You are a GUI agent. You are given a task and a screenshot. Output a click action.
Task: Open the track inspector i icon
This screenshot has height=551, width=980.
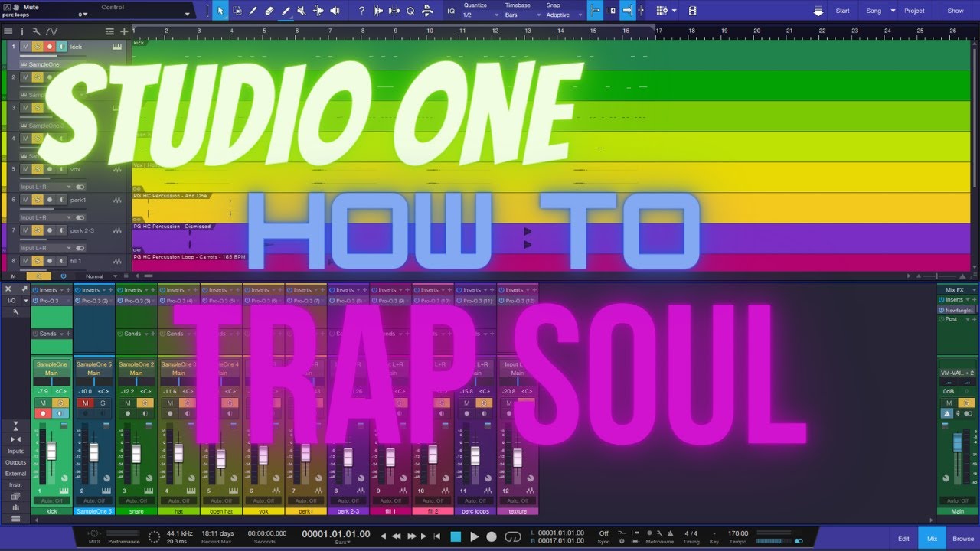pyautogui.click(x=21, y=31)
